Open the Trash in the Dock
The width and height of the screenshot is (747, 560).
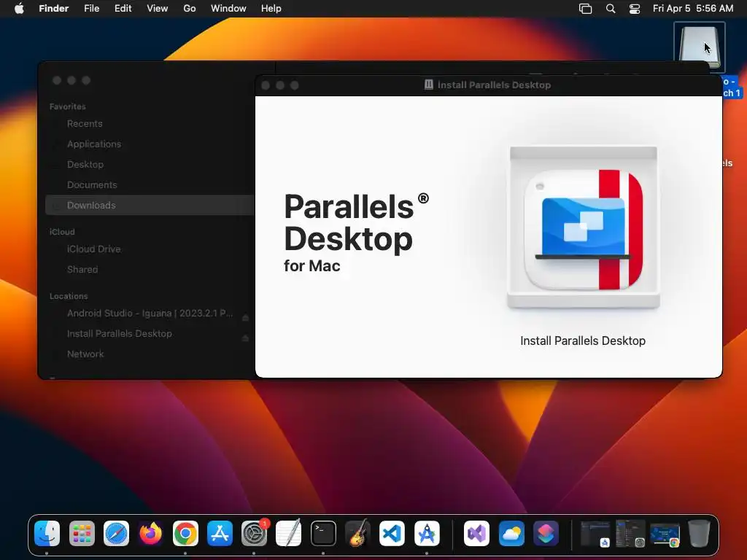tap(699, 533)
